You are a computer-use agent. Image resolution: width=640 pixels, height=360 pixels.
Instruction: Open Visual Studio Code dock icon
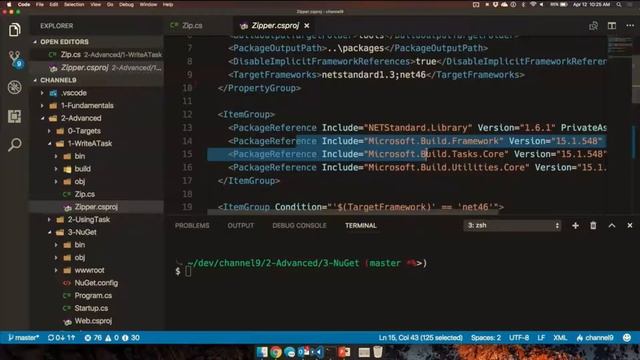click(318, 352)
